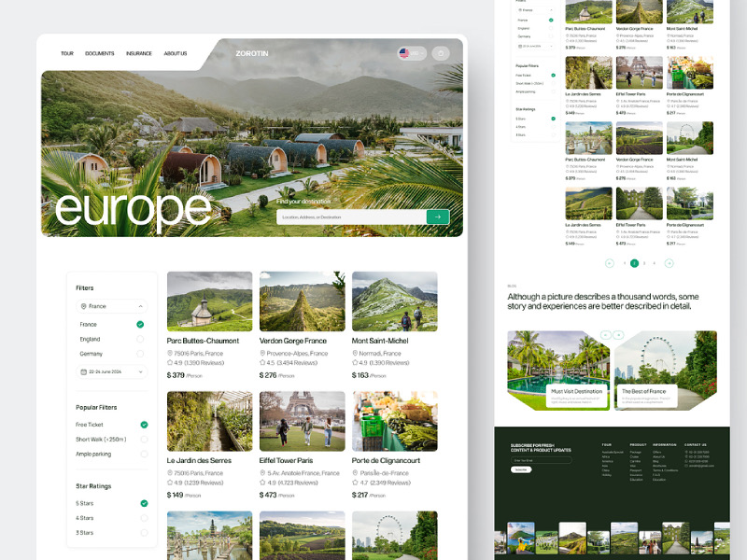This screenshot has width=747, height=560.
Task: Open the Verdon Gorge France title in large page
Action: (293, 341)
